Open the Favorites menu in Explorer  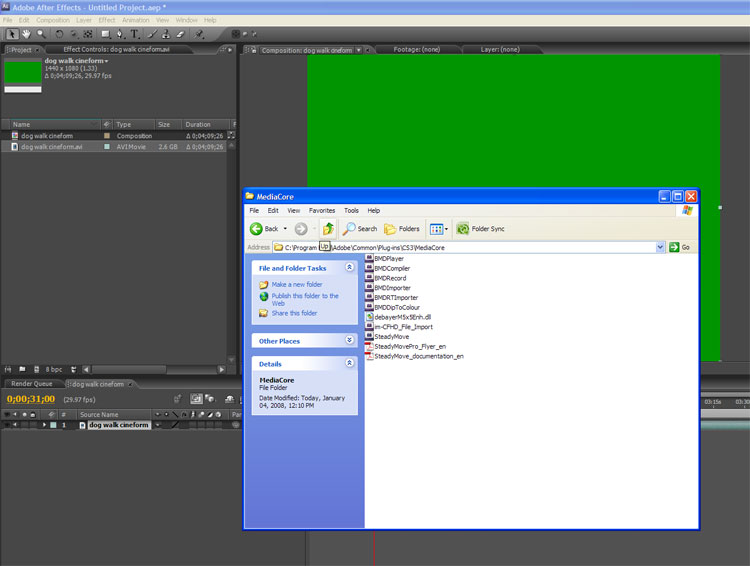(322, 211)
